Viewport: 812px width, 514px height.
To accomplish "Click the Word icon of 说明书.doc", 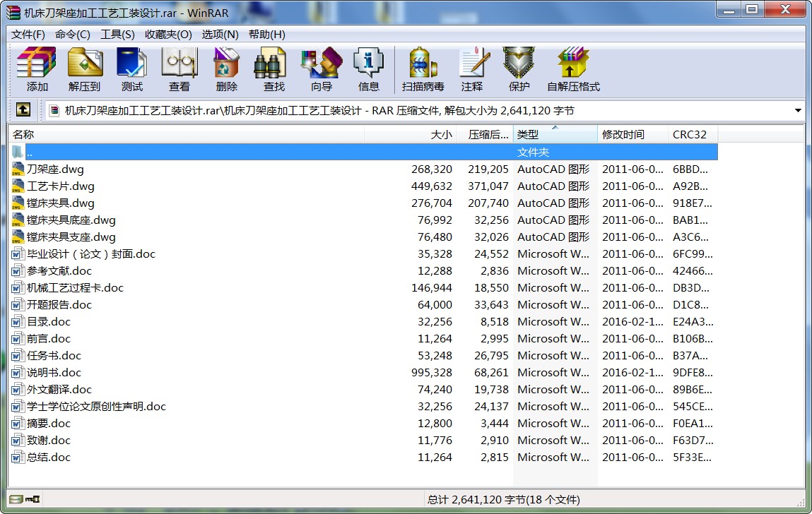I will [x=18, y=373].
